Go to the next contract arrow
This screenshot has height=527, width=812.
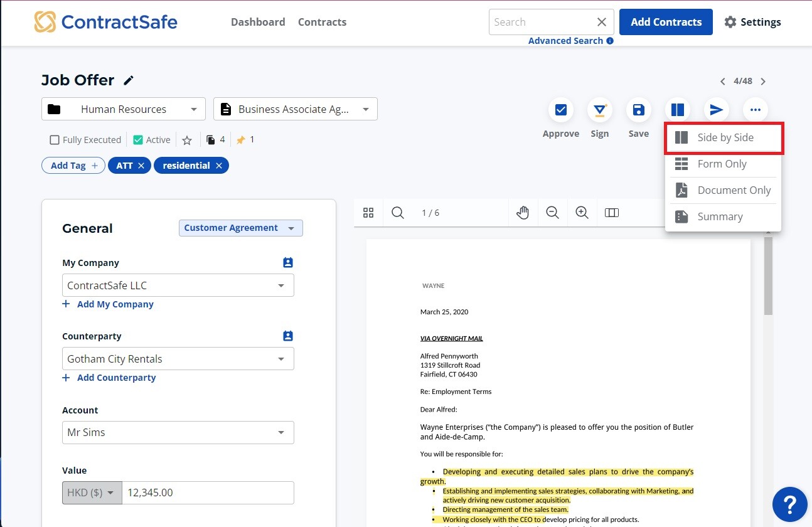[763, 82]
